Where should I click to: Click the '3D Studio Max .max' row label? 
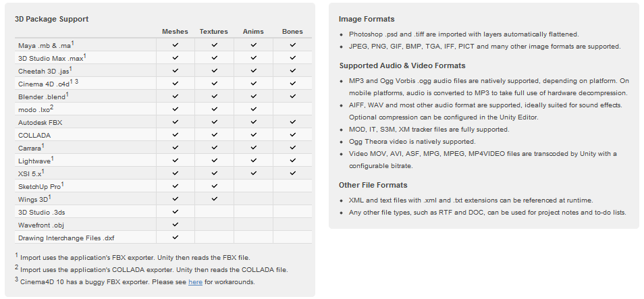pos(52,58)
